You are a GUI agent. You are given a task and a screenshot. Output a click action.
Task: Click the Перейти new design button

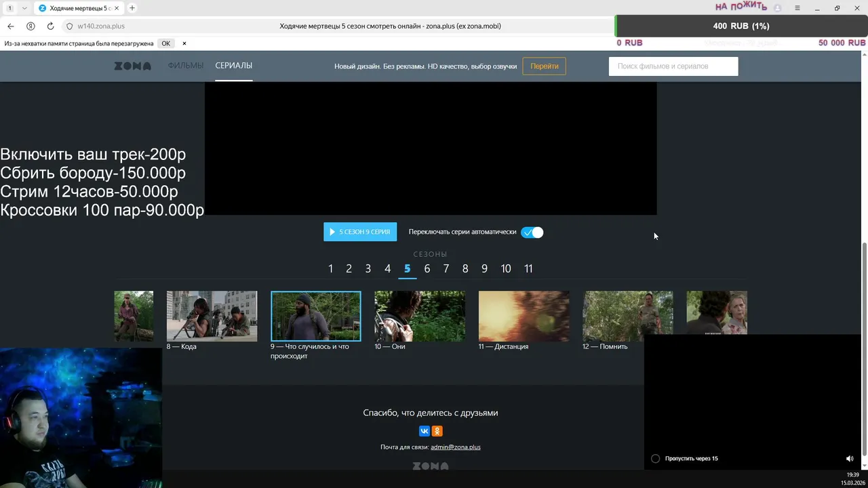pos(545,66)
